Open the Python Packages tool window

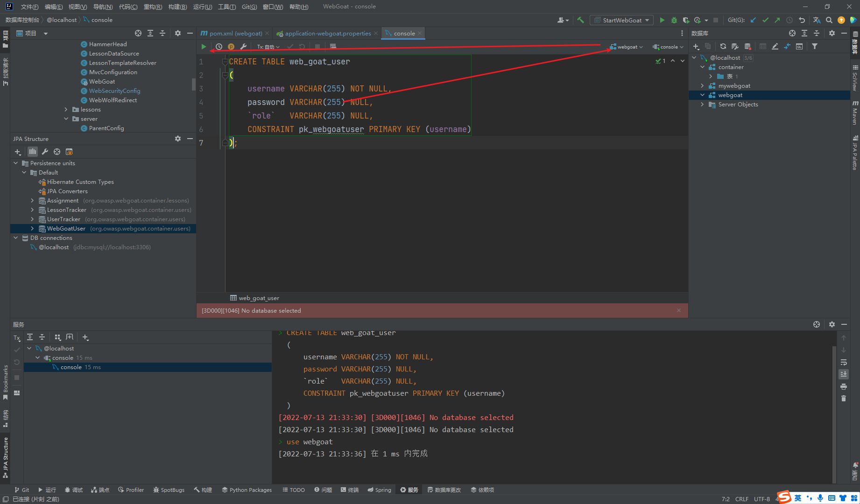247,490
